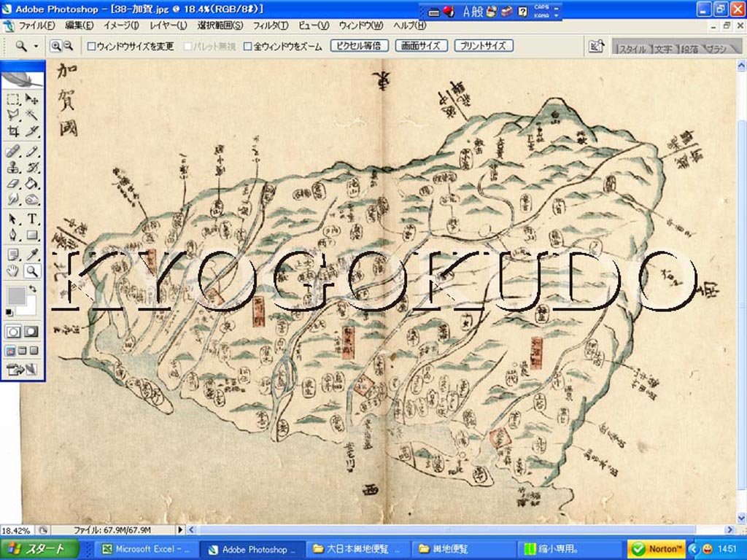
Task: Switch to the ブラシ palette tab
Action: click(x=716, y=49)
